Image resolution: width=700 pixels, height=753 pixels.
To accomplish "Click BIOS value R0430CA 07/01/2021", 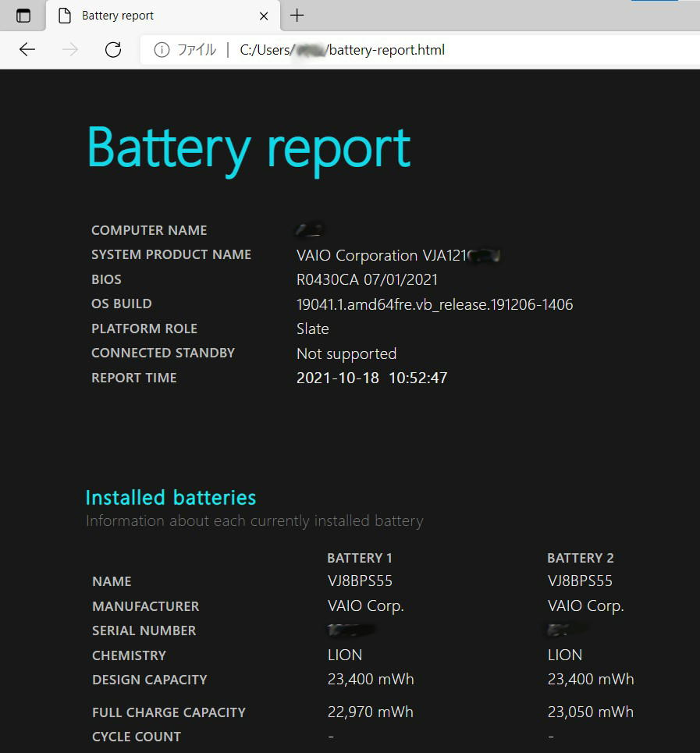I will 368,280.
